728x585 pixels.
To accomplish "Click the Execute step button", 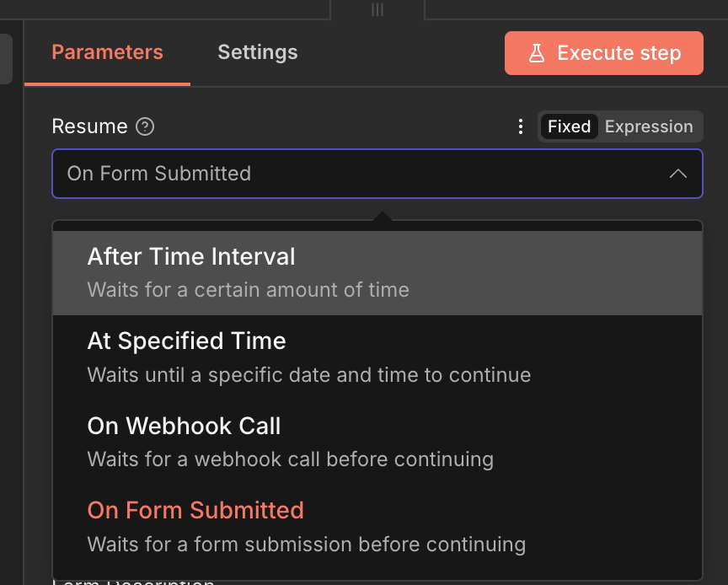I will pyautogui.click(x=603, y=53).
